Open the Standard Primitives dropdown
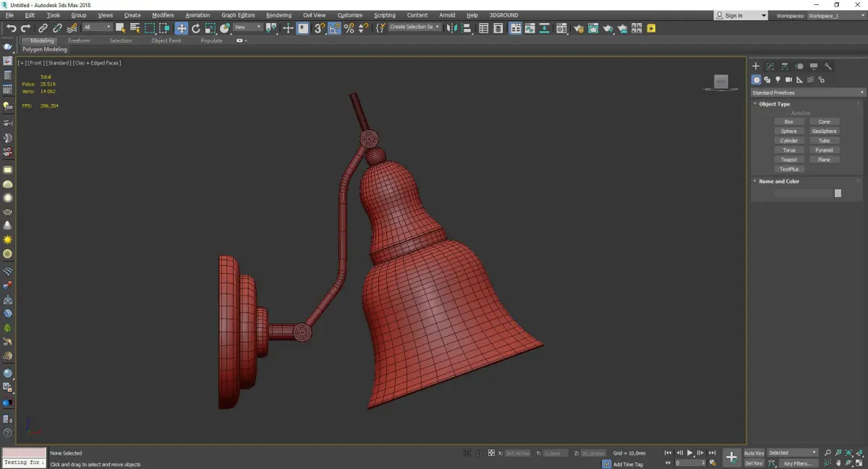The width and height of the screenshot is (868, 469). pyautogui.click(x=808, y=92)
